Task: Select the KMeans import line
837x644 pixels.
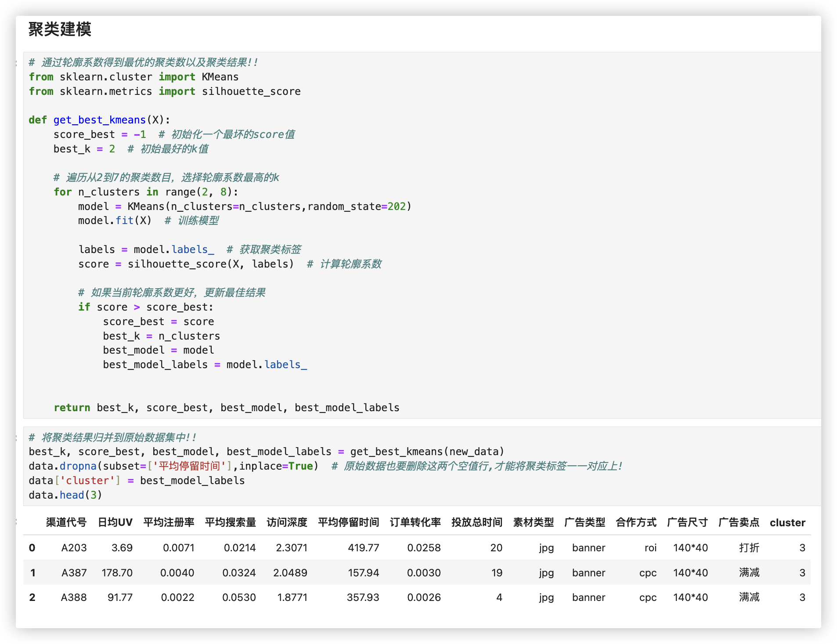Action: 133,76
